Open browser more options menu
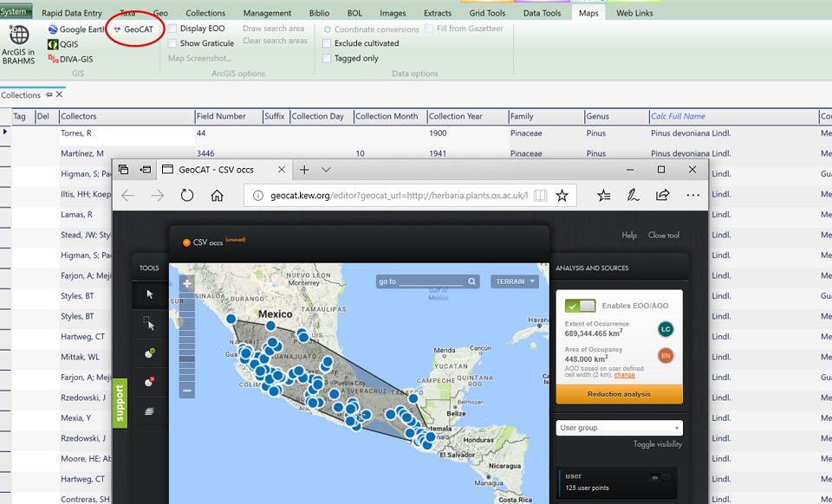This screenshot has height=504, width=832. tap(692, 196)
